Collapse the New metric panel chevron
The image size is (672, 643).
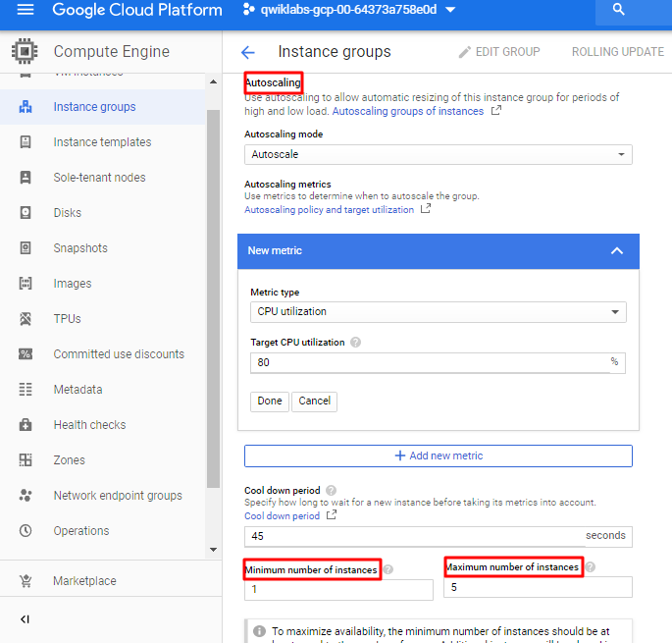tap(617, 251)
